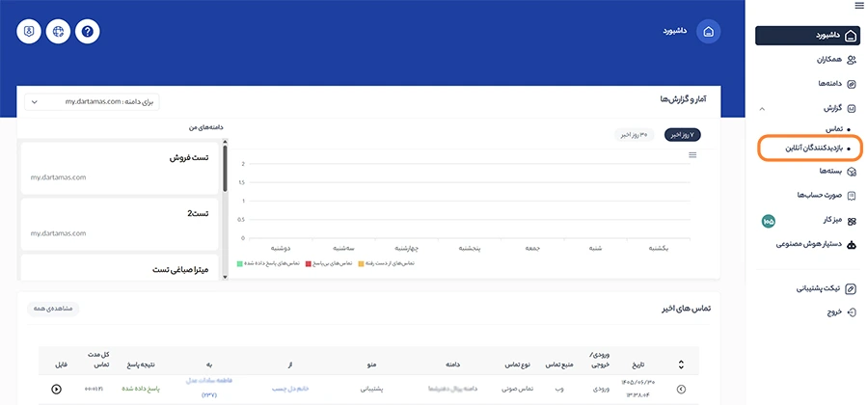Viewport: 868px width, 405px height.
Task: Click the domains list scroll-down arrow
Action: tap(225, 277)
